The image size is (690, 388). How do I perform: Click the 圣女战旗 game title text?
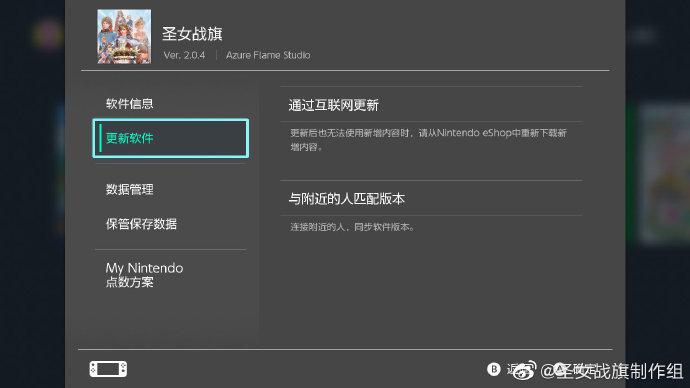(192, 34)
